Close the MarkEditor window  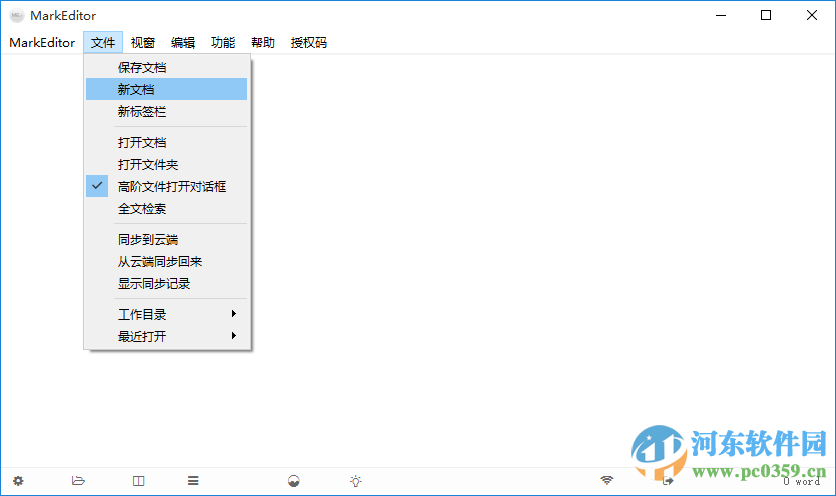tap(811, 15)
